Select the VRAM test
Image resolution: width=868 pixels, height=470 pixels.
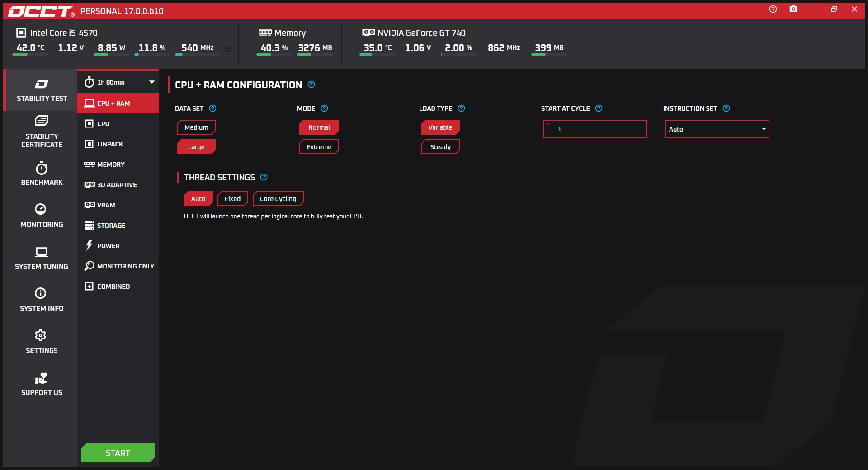point(118,205)
